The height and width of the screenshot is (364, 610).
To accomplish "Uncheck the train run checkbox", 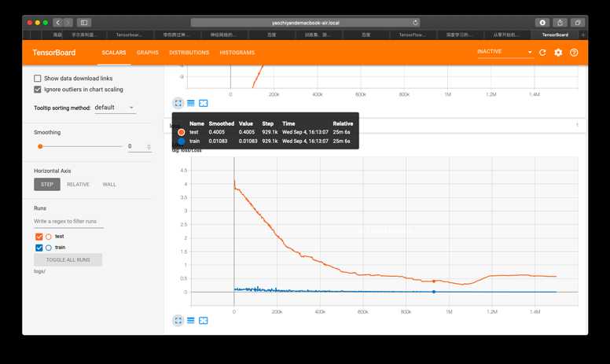I will coord(39,248).
